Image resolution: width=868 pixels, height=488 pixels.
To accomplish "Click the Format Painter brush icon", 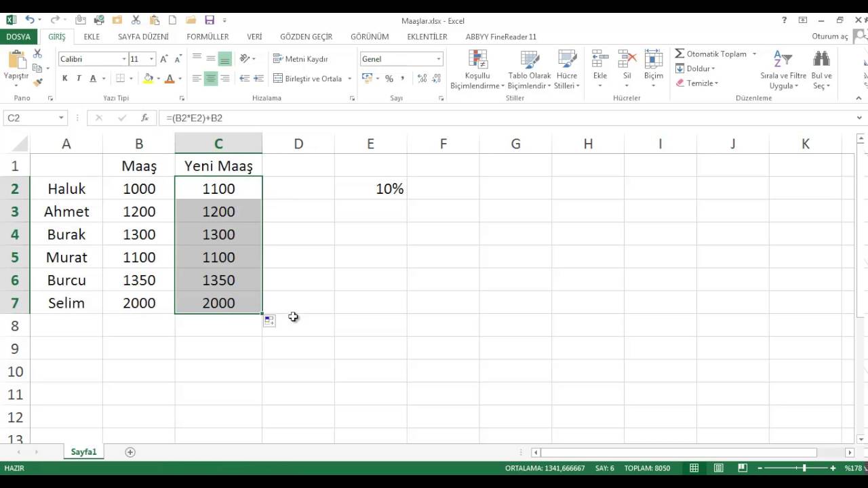I will [37, 82].
